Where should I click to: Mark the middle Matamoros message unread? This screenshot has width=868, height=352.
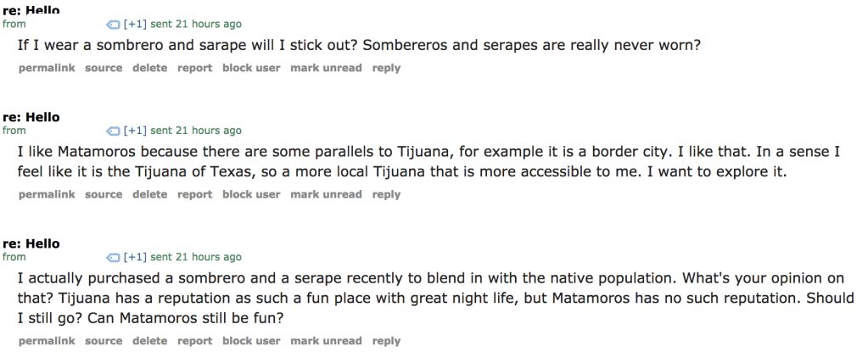(x=326, y=194)
